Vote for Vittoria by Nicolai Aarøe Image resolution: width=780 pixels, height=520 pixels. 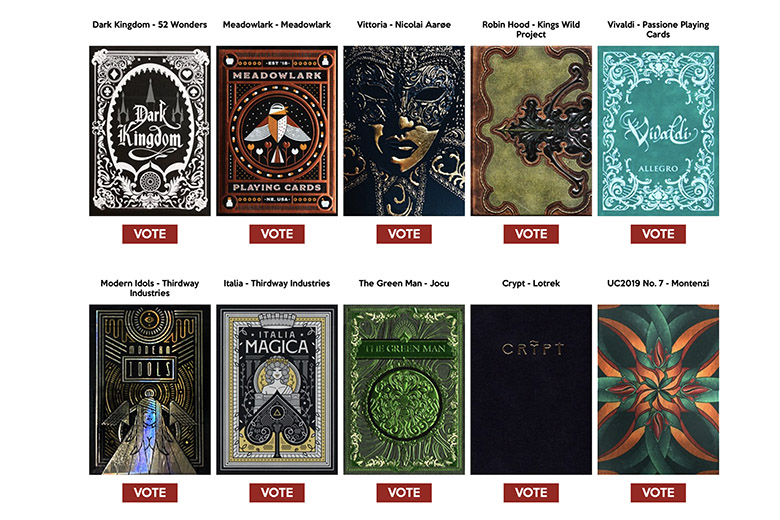click(x=404, y=234)
